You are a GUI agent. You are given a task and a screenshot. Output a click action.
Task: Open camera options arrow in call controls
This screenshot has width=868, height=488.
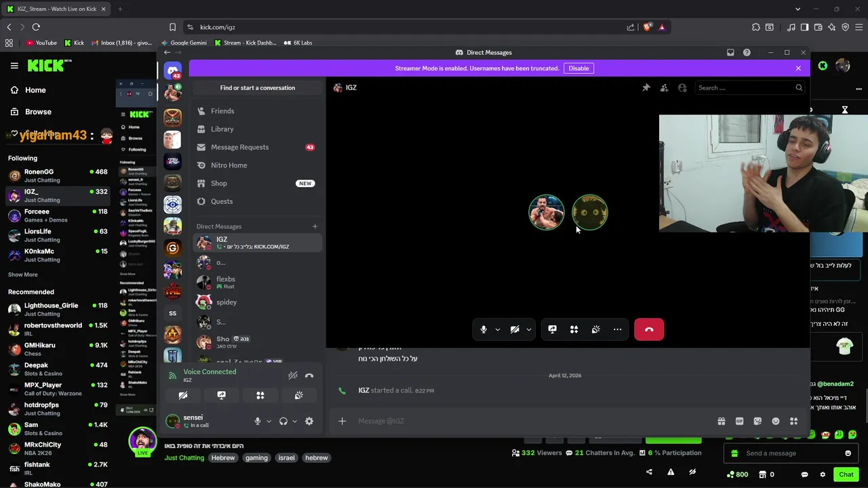[x=528, y=329]
